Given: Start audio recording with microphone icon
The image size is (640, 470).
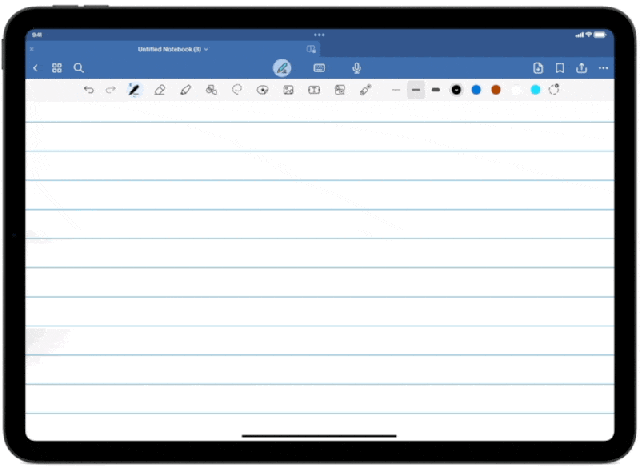Looking at the screenshot, I should point(356,68).
